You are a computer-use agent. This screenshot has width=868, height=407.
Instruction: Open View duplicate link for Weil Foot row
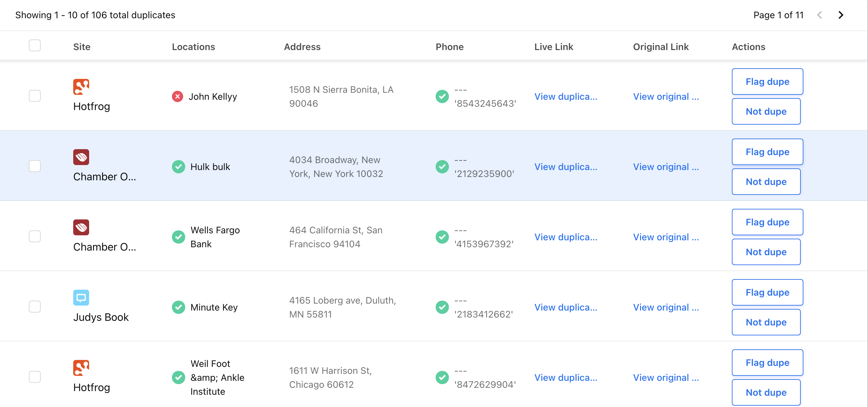(x=566, y=378)
